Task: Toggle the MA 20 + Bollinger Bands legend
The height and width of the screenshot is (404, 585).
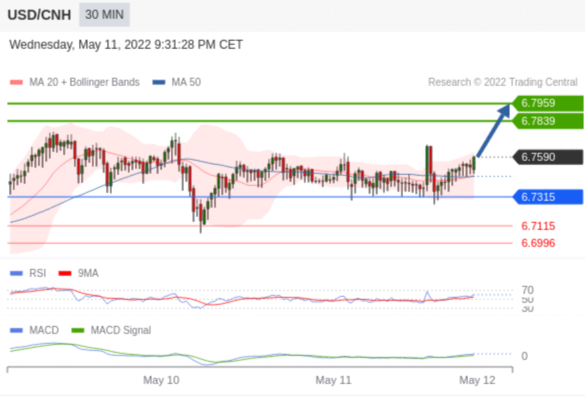Action: click(75, 82)
